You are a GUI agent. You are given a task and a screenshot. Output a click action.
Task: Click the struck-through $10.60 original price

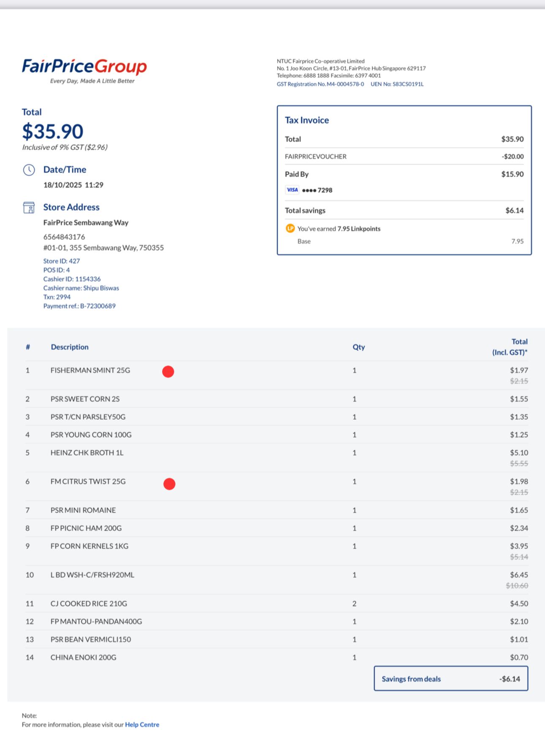[517, 585]
